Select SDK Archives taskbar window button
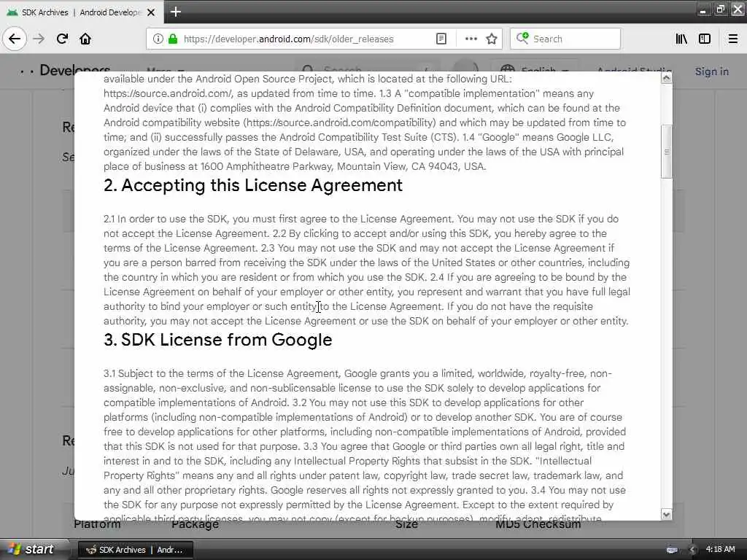 (x=135, y=550)
